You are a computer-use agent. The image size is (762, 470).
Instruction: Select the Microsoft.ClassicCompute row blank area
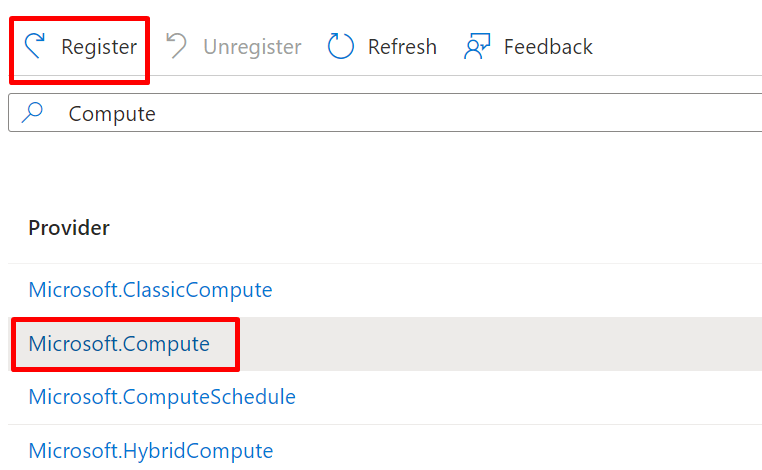(517, 290)
